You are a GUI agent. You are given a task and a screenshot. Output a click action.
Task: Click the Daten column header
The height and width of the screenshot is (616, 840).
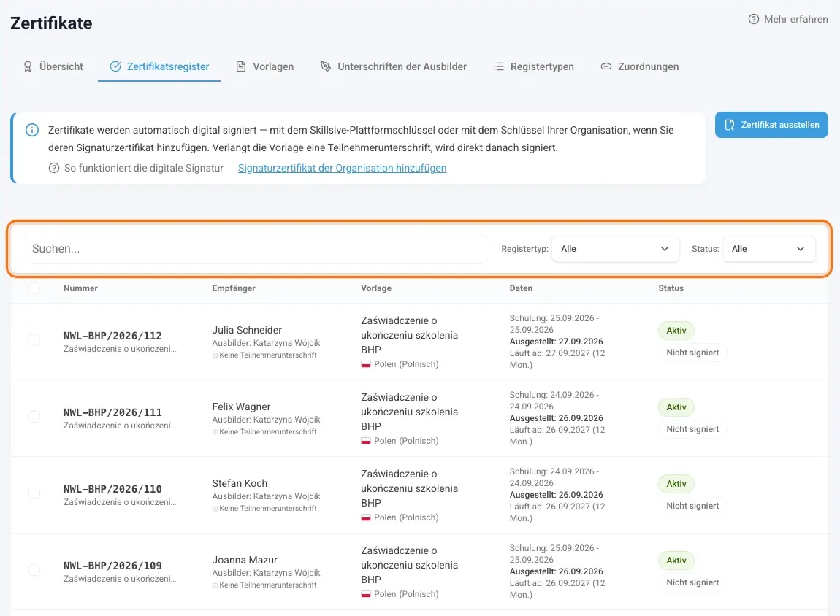pos(521,288)
